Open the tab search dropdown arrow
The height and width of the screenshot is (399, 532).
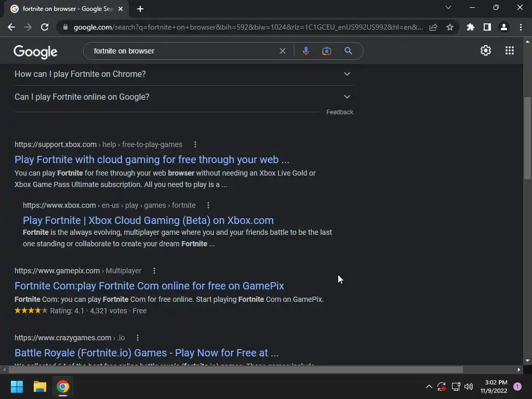coord(448,7)
